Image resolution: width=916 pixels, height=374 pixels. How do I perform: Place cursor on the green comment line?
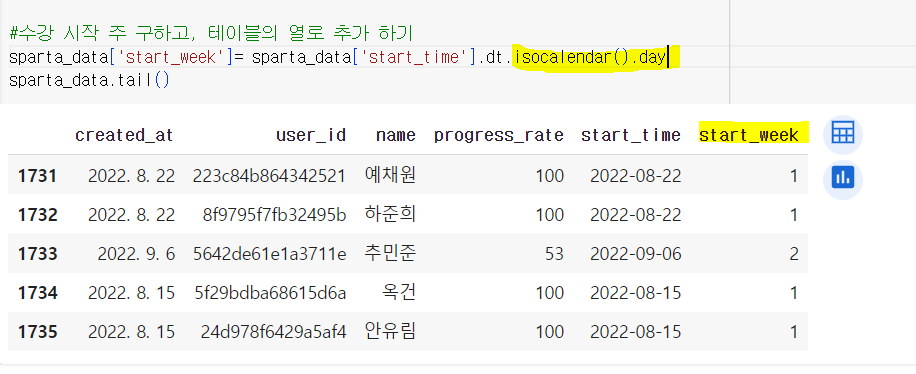(211, 33)
